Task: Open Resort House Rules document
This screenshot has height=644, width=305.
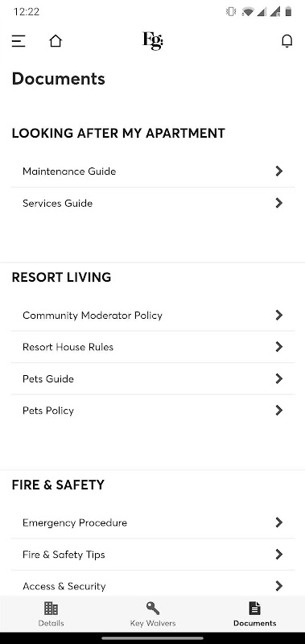Action: pyautogui.click(x=153, y=347)
